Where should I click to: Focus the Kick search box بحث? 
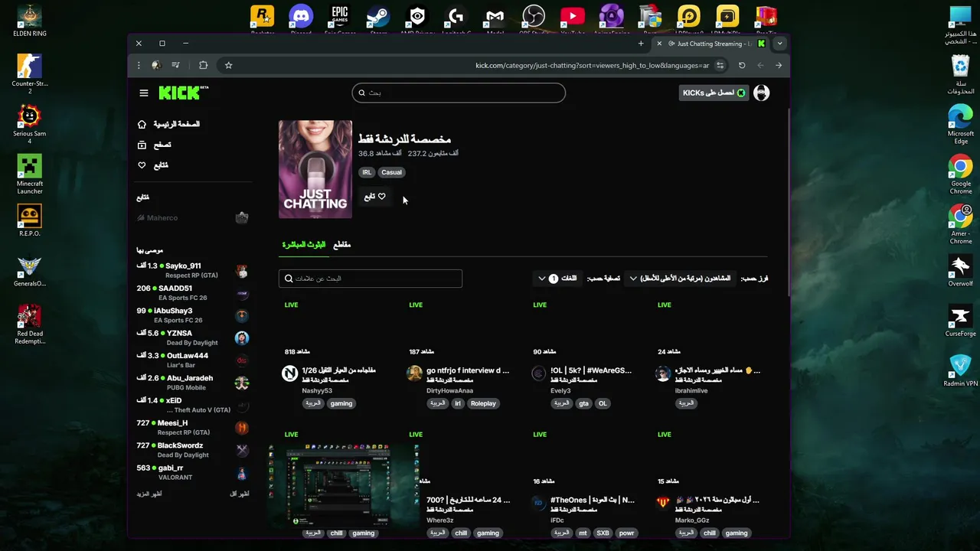tap(459, 93)
